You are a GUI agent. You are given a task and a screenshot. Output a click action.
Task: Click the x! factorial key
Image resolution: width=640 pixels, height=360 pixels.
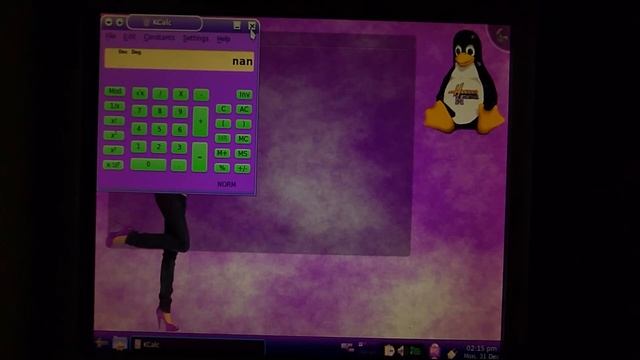[x=114, y=120]
